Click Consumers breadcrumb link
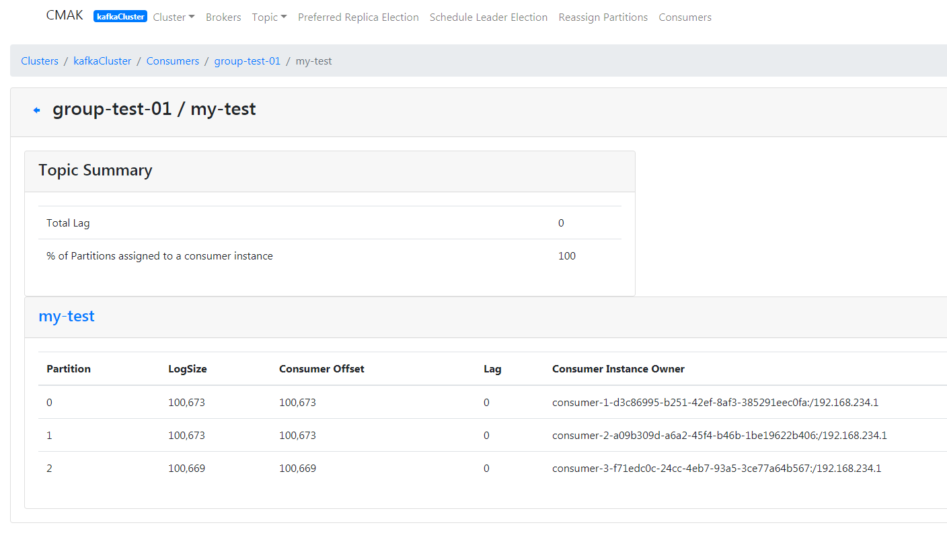Image resolution: width=947 pixels, height=560 pixels. (173, 61)
